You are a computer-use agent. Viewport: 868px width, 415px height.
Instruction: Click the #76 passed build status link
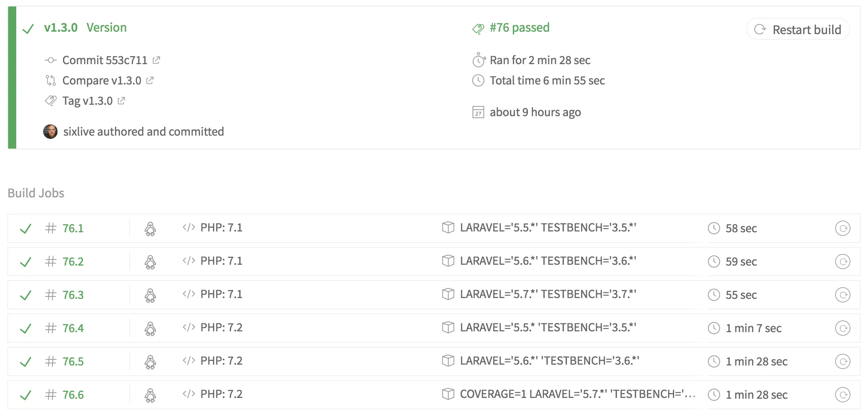(519, 28)
